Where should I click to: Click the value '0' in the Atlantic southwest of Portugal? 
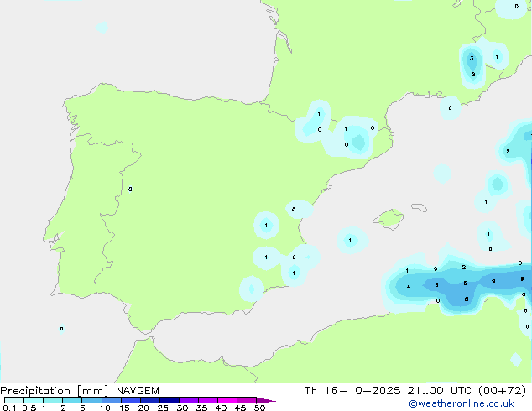[61, 329]
